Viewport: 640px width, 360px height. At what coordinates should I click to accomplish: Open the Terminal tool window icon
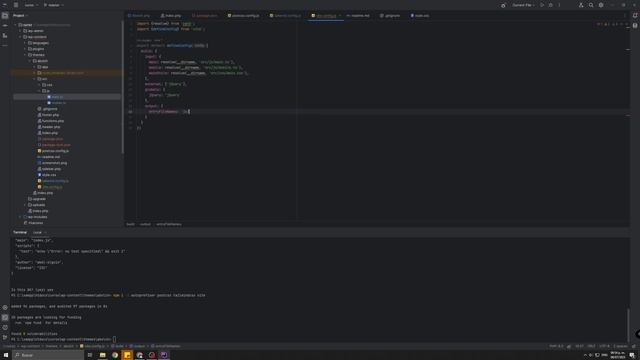(x=5, y=317)
